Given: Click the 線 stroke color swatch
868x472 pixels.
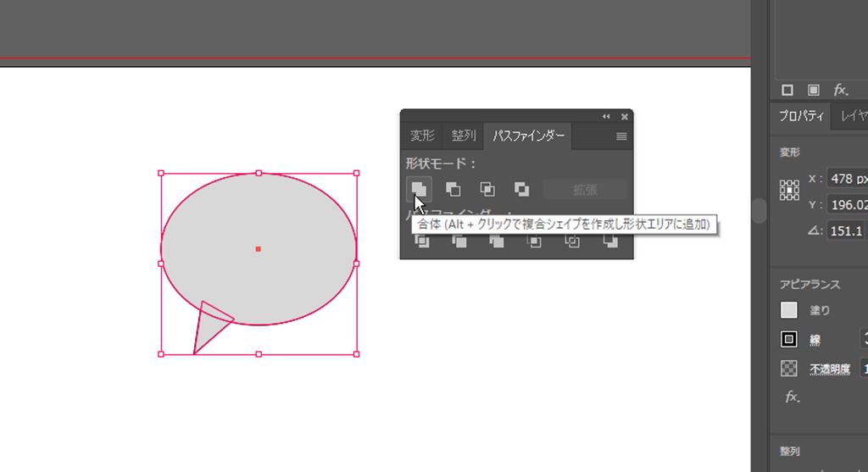Looking at the screenshot, I should tap(789, 340).
